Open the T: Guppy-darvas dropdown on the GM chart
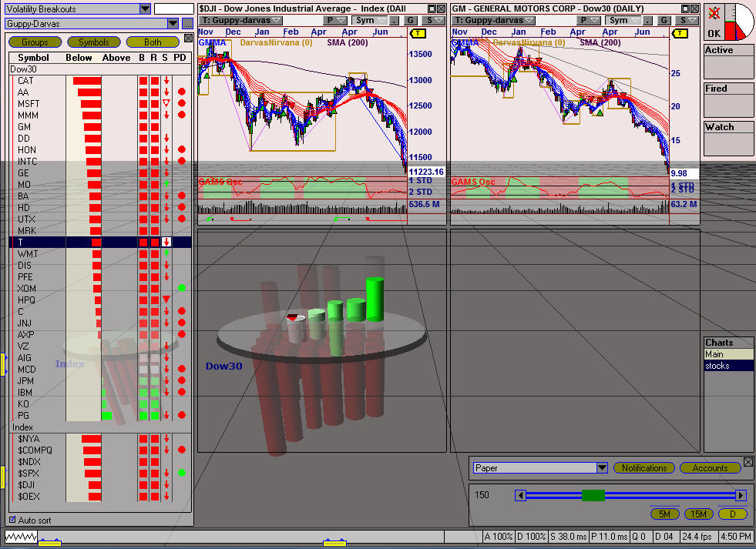This screenshot has height=549, width=756. [494, 20]
